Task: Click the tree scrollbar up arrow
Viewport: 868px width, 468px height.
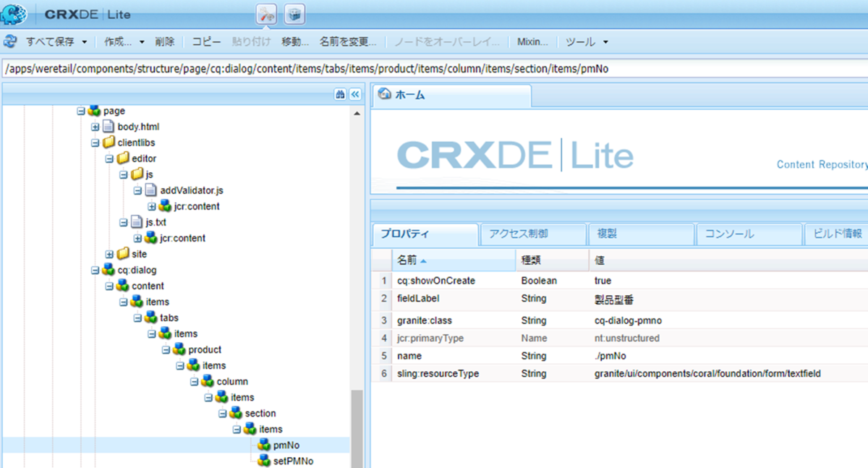Action: point(357,113)
